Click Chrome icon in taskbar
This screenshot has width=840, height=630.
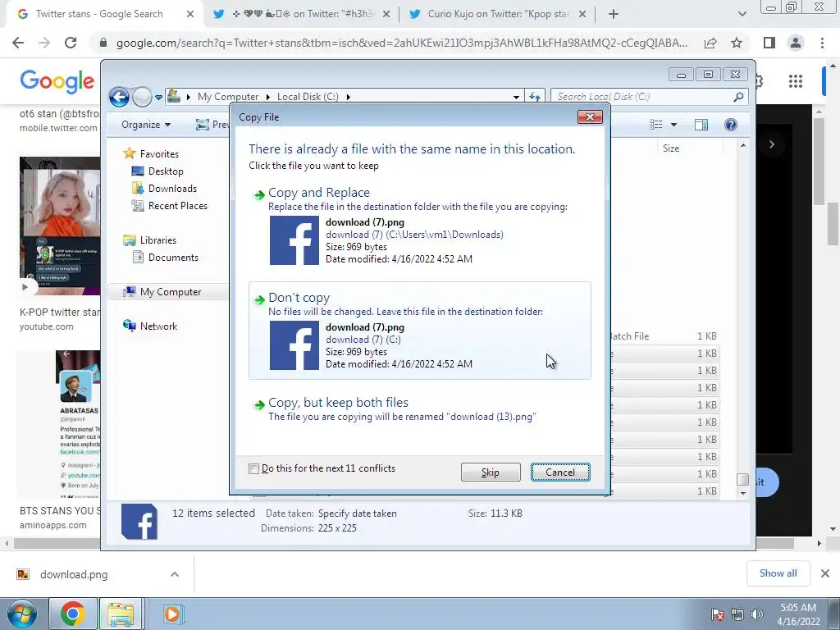72,614
